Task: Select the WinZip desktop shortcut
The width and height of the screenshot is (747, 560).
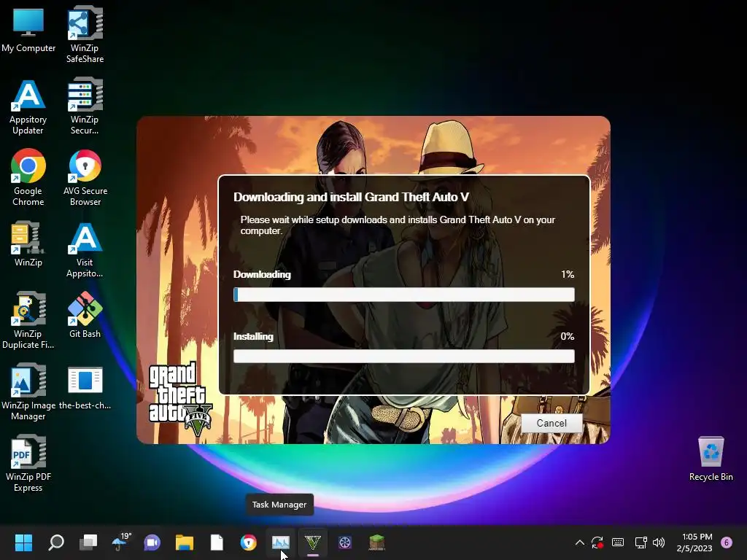Action: coord(28,244)
